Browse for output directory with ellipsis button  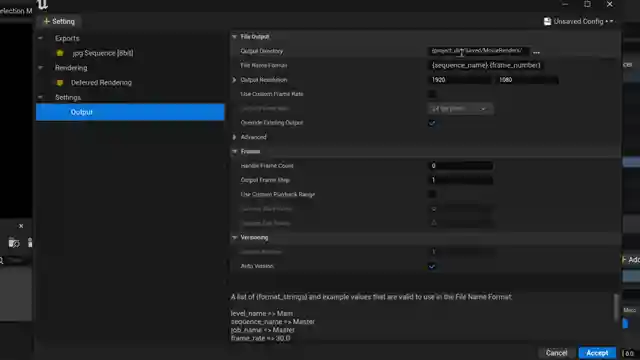(536, 52)
